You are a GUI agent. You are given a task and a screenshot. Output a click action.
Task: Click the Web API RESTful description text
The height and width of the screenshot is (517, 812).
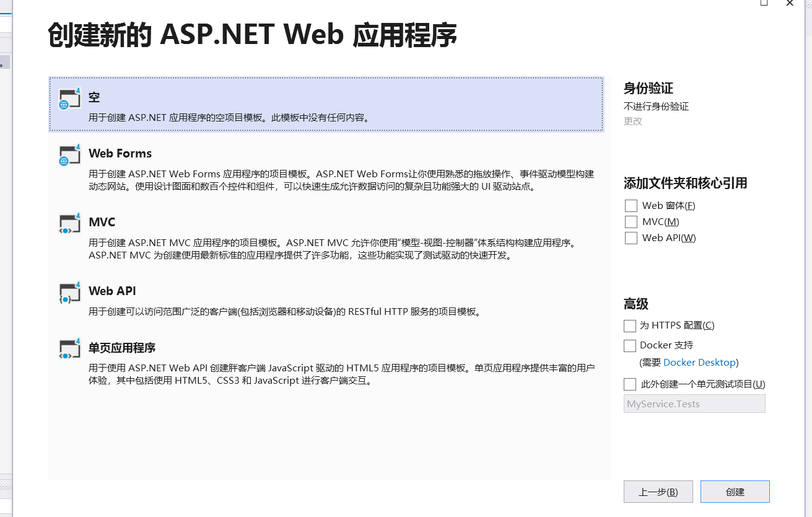[285, 312]
